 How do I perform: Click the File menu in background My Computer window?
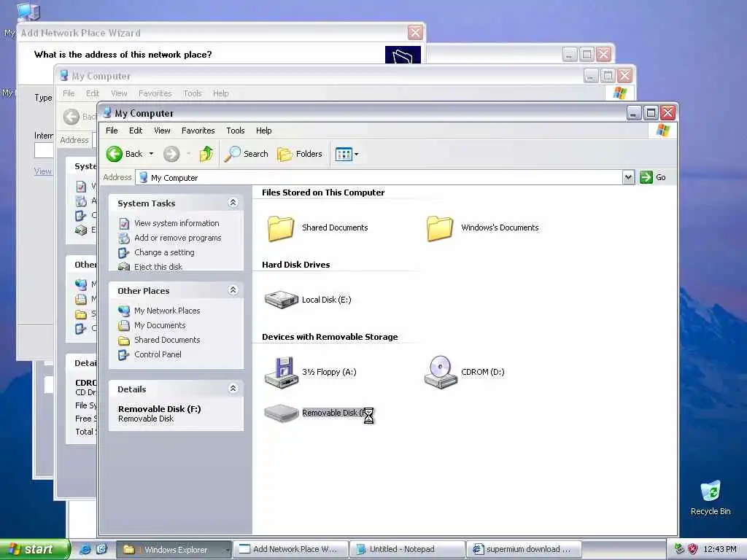[69, 93]
